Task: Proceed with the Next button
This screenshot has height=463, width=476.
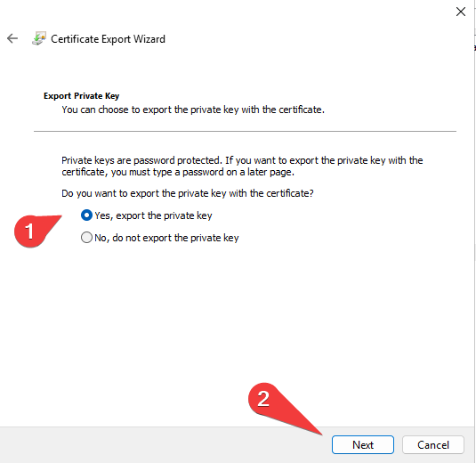Action: [363, 445]
